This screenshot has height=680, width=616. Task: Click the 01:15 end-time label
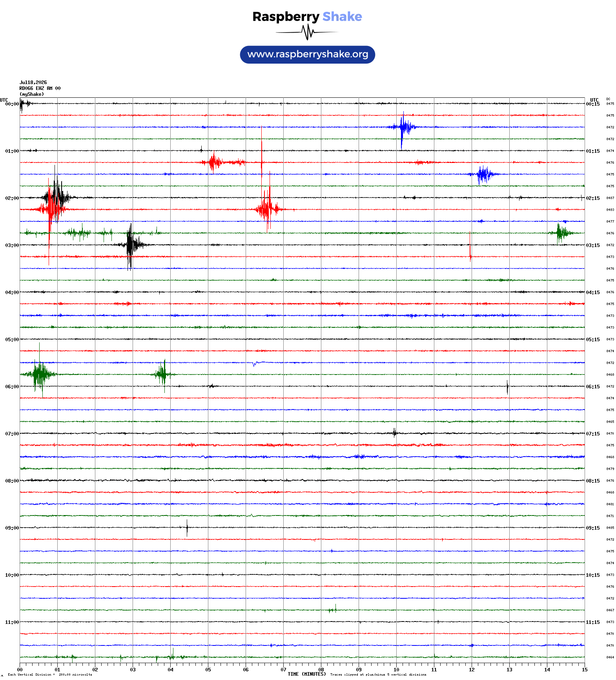point(593,151)
